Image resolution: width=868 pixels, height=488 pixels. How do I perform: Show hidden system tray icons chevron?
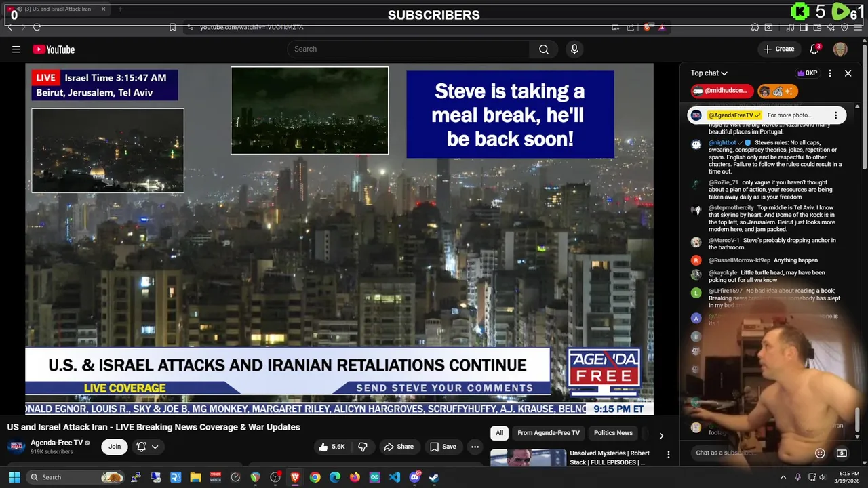pyautogui.click(x=783, y=477)
